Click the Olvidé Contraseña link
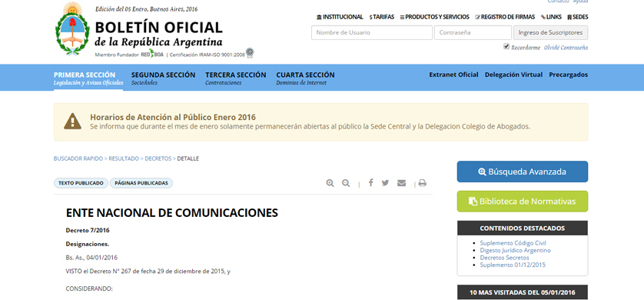The width and height of the screenshot is (644, 300). point(566,48)
